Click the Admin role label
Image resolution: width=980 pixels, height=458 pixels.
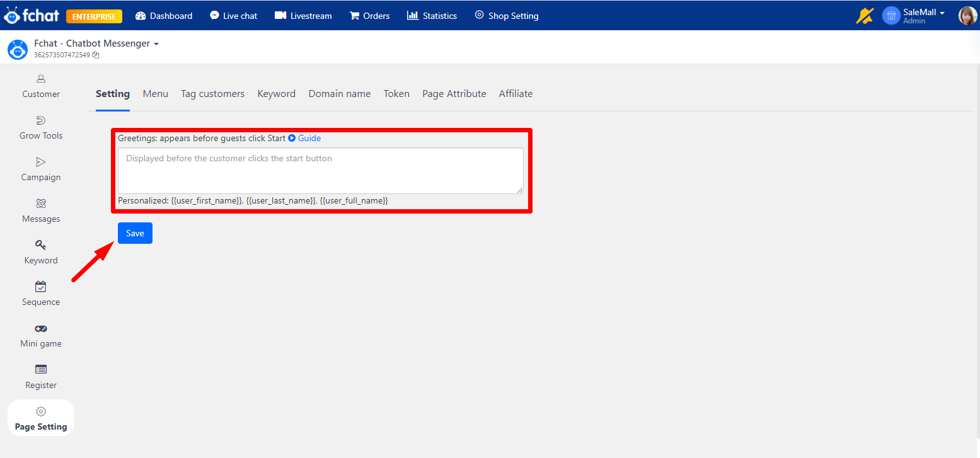pos(914,21)
